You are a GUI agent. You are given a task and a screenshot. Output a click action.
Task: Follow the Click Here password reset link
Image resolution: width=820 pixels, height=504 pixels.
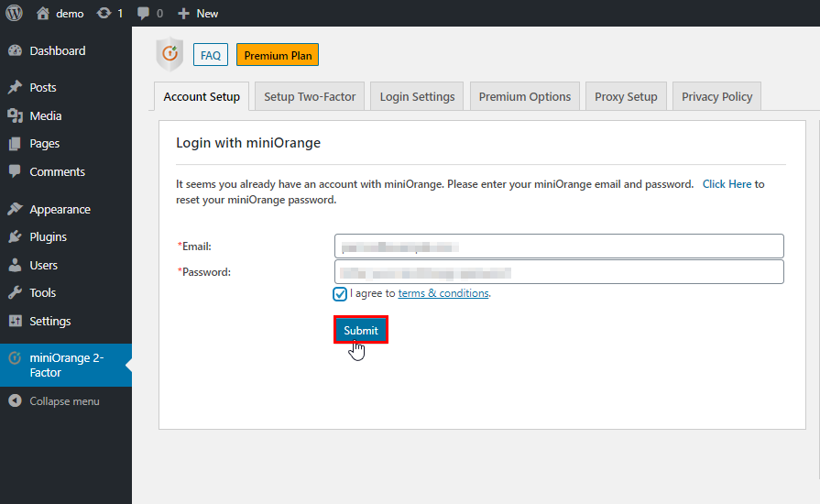pos(727,184)
